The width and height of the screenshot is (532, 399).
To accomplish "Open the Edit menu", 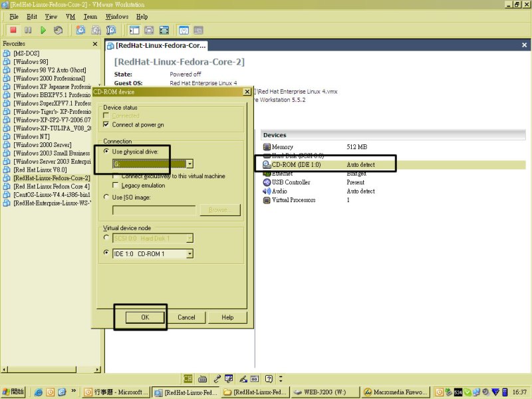I will 32,17.
